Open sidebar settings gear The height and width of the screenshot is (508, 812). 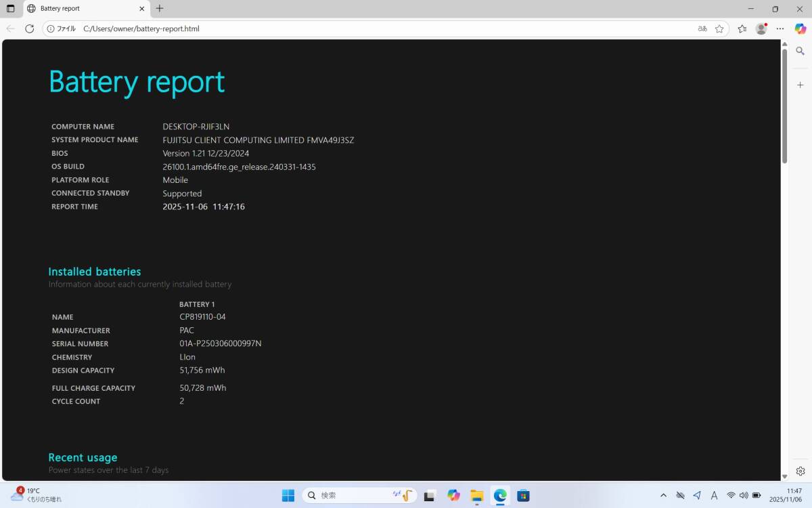click(800, 471)
